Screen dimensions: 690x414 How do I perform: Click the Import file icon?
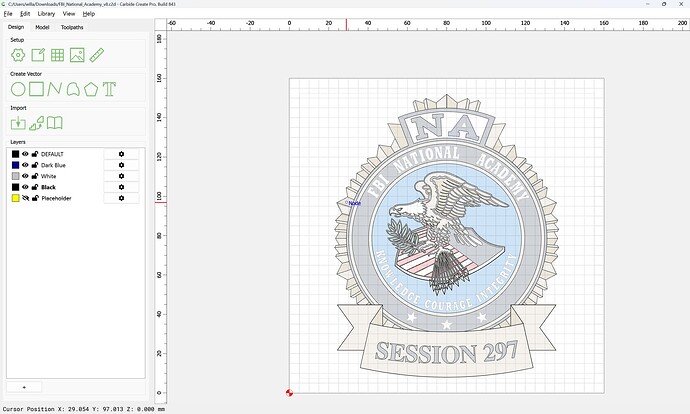tap(18, 123)
